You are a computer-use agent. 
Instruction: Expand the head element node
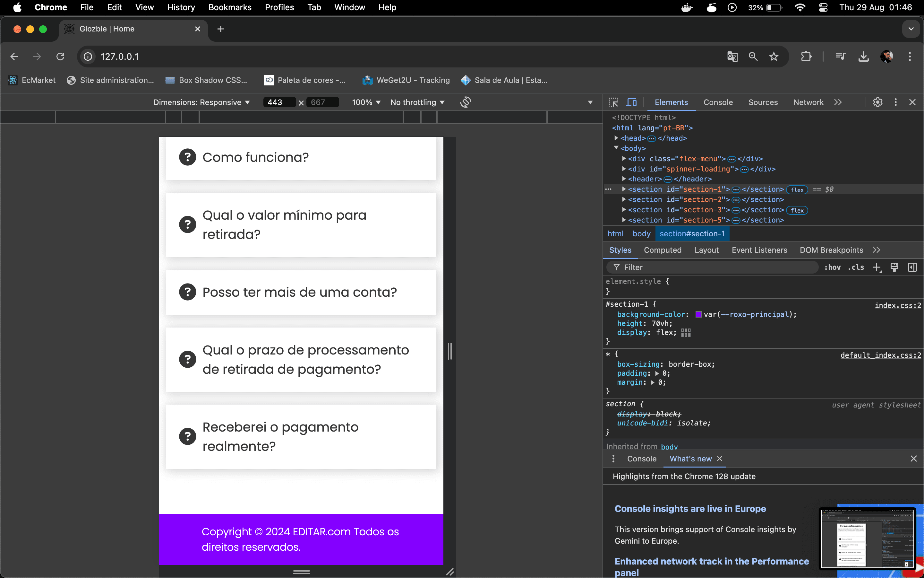tap(616, 138)
